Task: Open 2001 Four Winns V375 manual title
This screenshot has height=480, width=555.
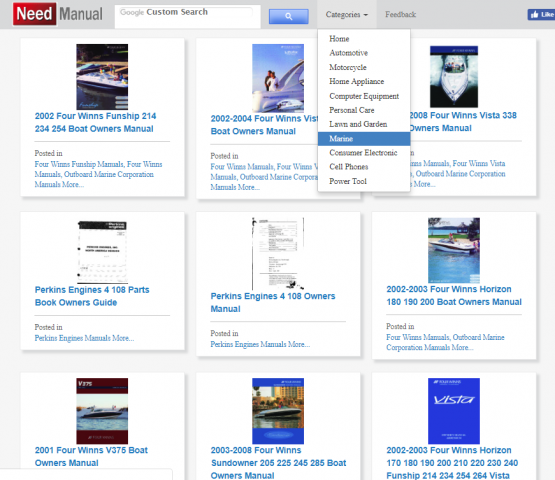Action: point(91,457)
